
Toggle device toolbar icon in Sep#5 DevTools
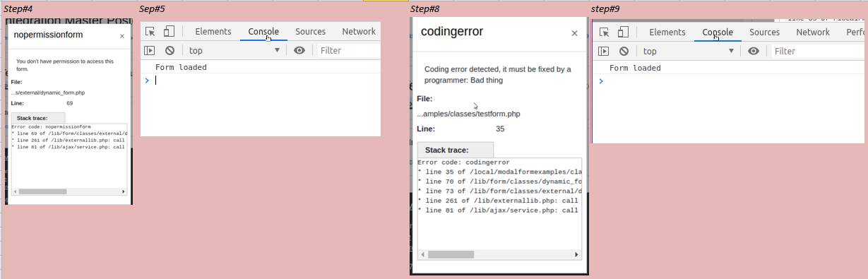169,31
